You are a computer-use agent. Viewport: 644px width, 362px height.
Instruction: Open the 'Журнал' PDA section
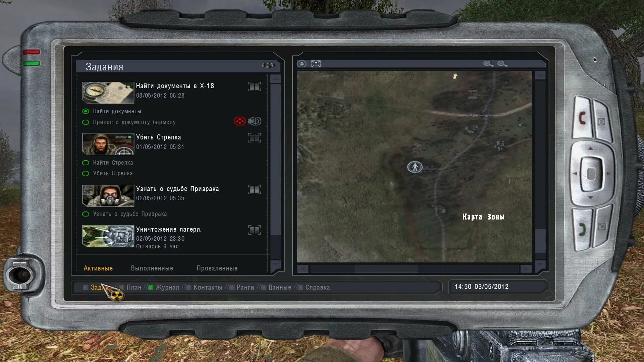[x=167, y=287]
